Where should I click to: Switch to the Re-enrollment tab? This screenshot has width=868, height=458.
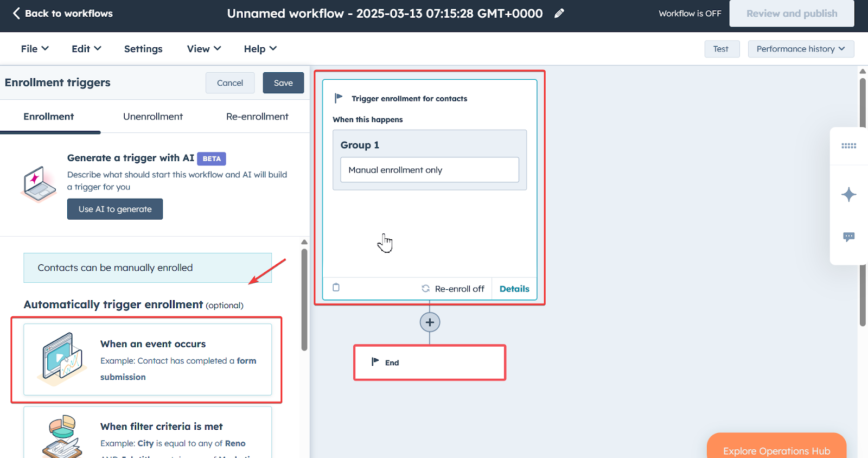[x=257, y=117]
